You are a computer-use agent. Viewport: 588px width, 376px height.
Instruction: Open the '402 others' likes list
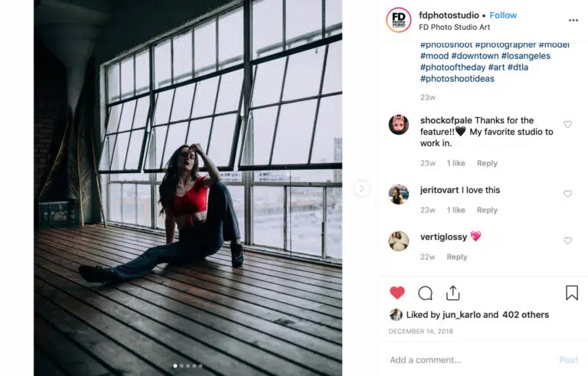(x=528, y=315)
